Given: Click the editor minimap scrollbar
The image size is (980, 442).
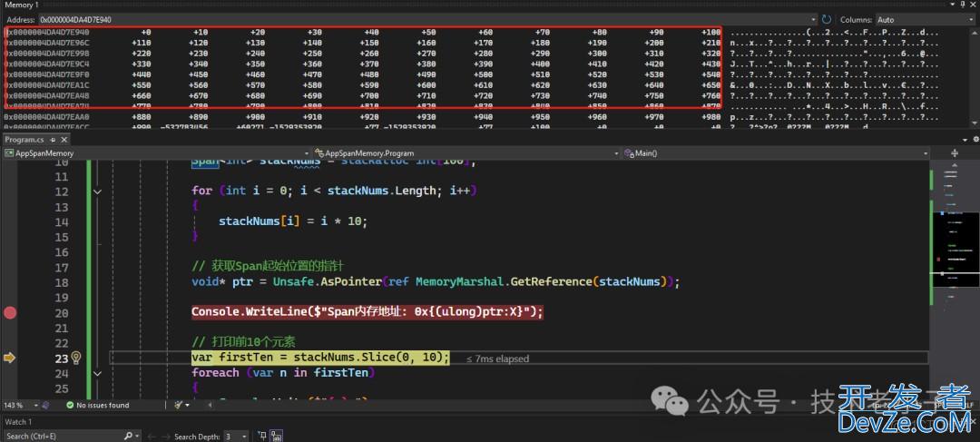Looking at the screenshot, I should (955, 279).
